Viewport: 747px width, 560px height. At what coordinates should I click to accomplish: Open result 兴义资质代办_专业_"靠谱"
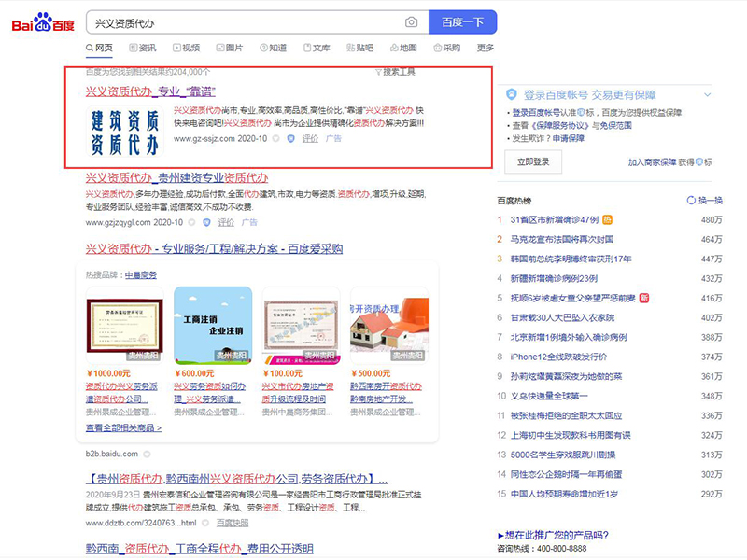tap(150, 91)
